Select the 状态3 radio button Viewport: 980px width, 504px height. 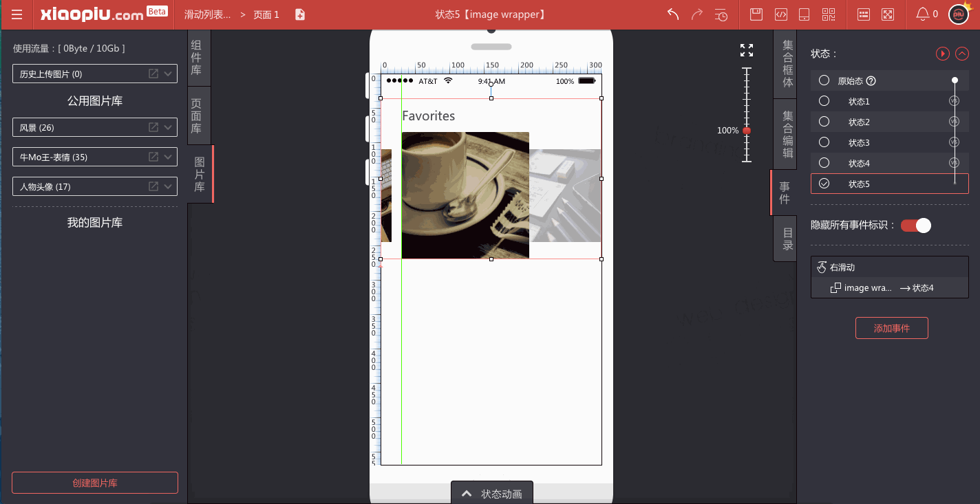(824, 142)
